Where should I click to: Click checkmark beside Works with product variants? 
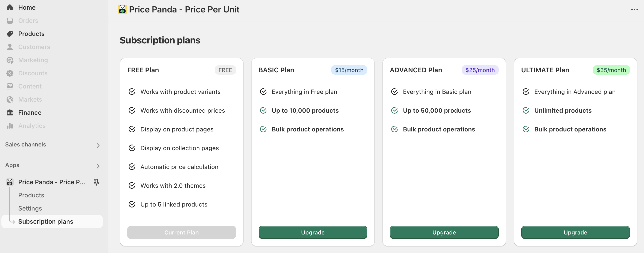pyautogui.click(x=132, y=92)
